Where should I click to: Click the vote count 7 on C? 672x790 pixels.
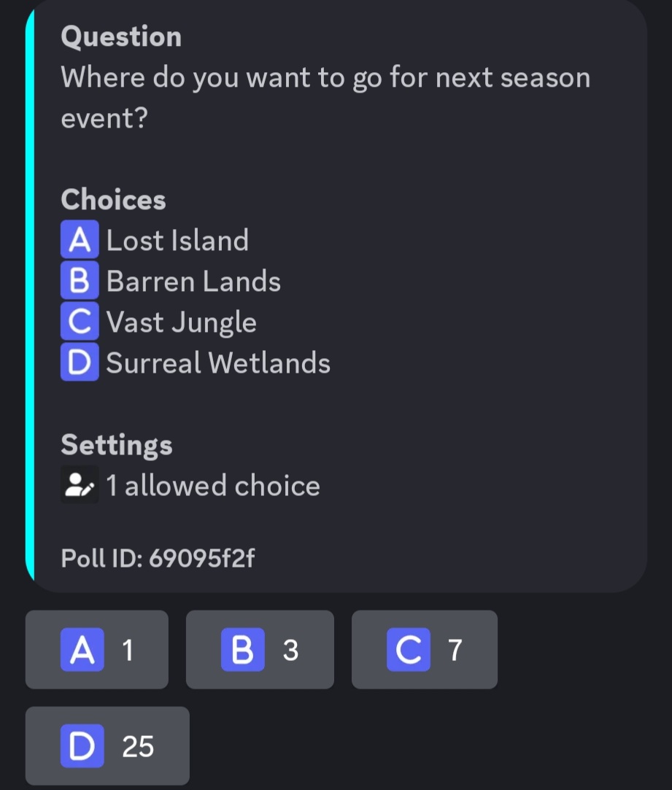(x=455, y=650)
